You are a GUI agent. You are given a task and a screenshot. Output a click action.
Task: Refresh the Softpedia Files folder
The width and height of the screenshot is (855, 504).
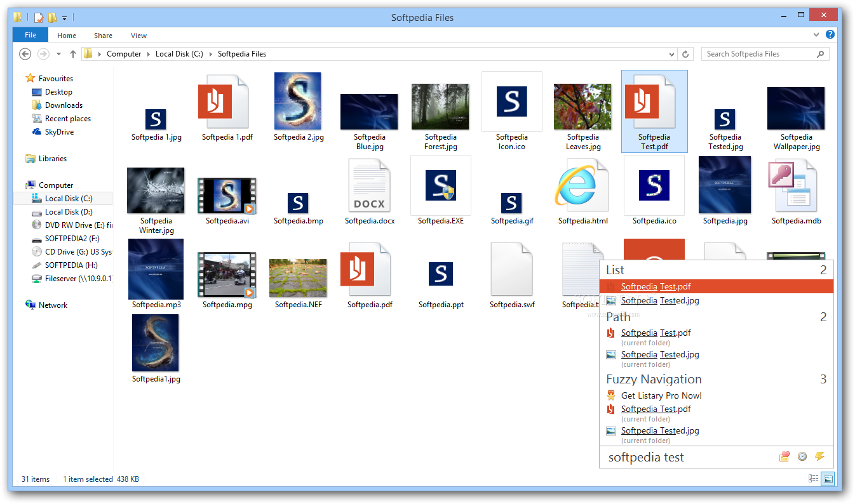(x=685, y=54)
